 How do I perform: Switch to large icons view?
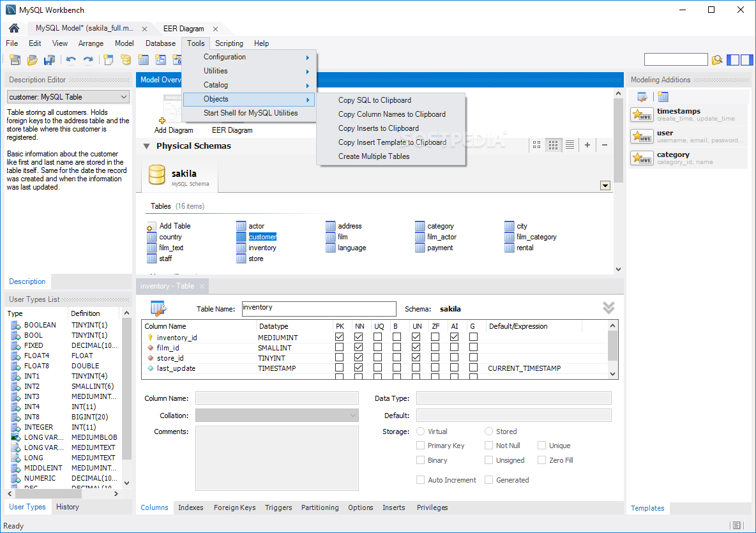coord(536,145)
